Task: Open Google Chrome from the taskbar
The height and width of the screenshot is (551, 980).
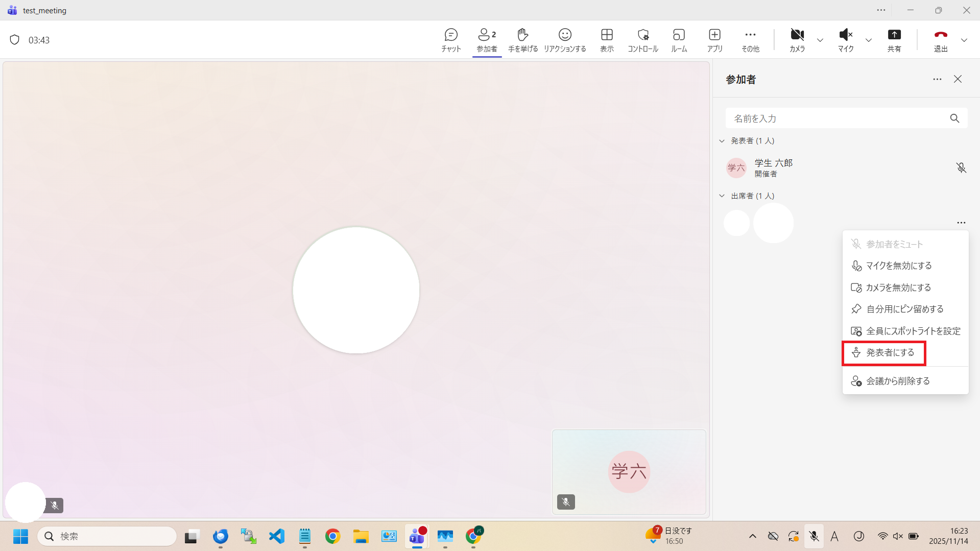Action: [x=332, y=536]
